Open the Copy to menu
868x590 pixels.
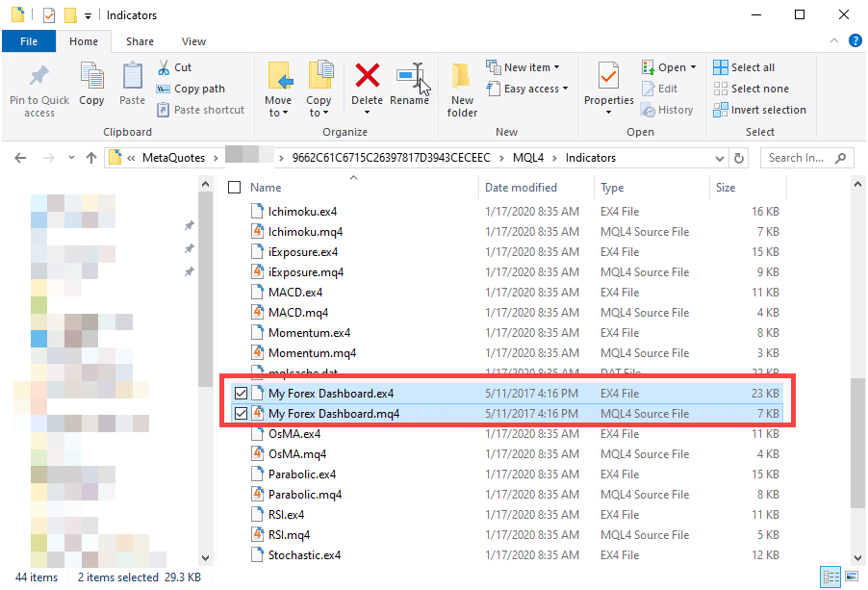319,90
